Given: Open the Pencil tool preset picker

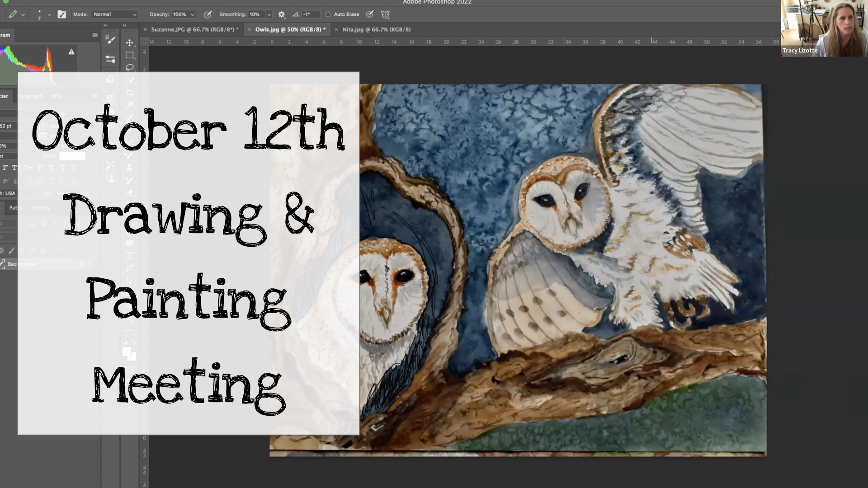Looking at the screenshot, I should click(13, 14).
